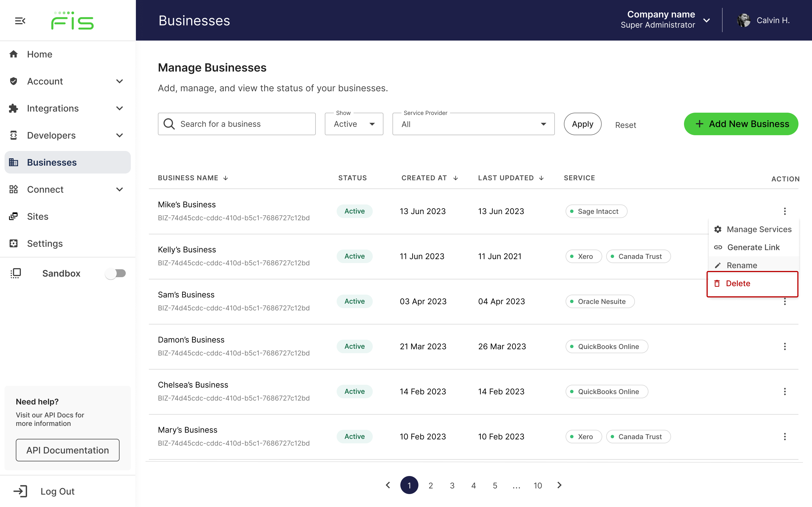Click the Apply filter button
Viewport: 812px width, 507px height.
tap(582, 124)
